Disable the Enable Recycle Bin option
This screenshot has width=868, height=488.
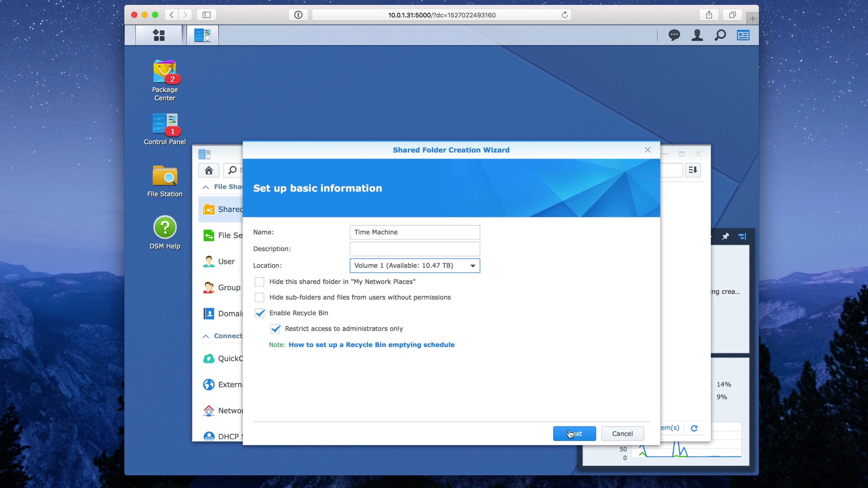point(260,313)
